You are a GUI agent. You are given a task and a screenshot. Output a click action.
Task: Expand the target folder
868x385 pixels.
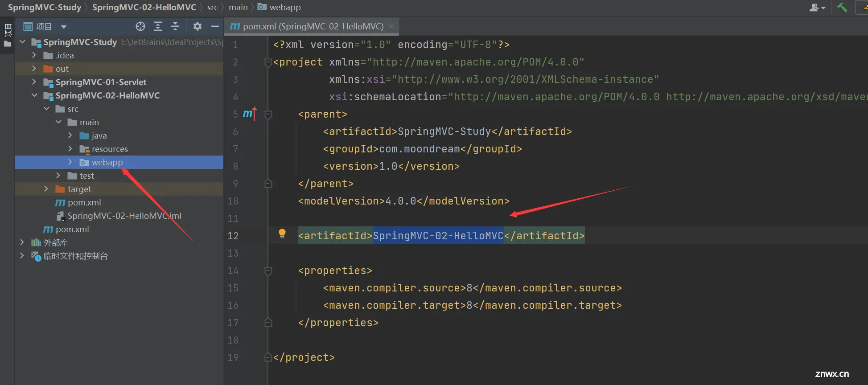point(46,189)
